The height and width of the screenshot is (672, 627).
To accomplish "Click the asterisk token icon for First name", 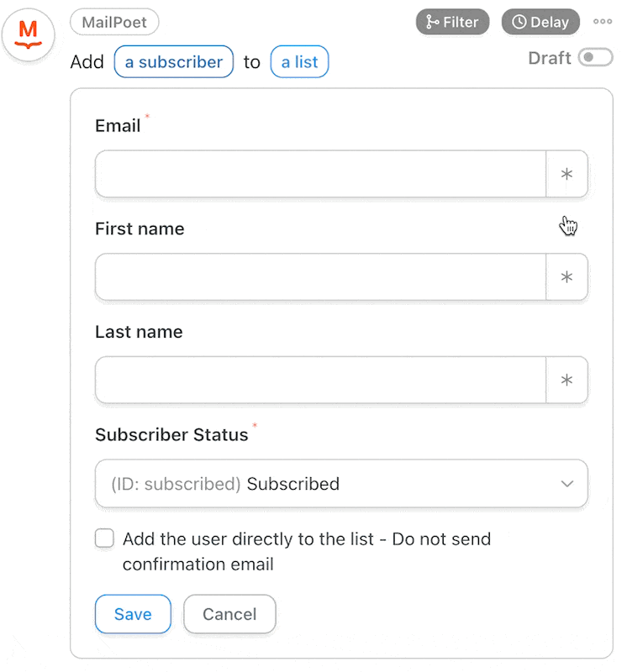I will 566,277.
